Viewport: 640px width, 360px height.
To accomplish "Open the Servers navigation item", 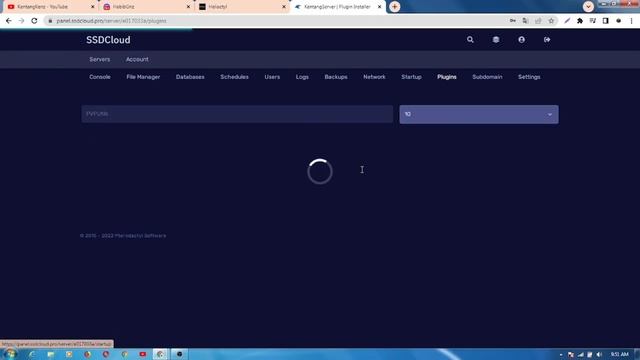I will coord(100,59).
